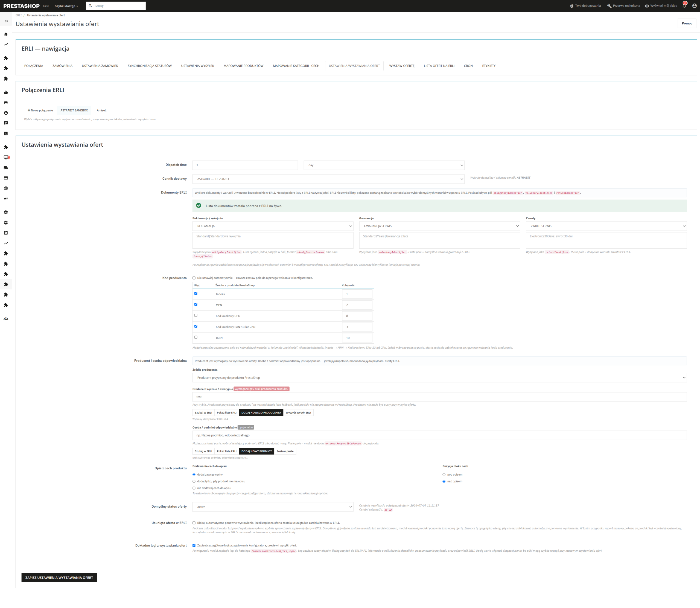Image resolution: width=700 pixels, height=608 pixels.
Task: Uncheck the MPN source checkbox
Action: point(196,304)
